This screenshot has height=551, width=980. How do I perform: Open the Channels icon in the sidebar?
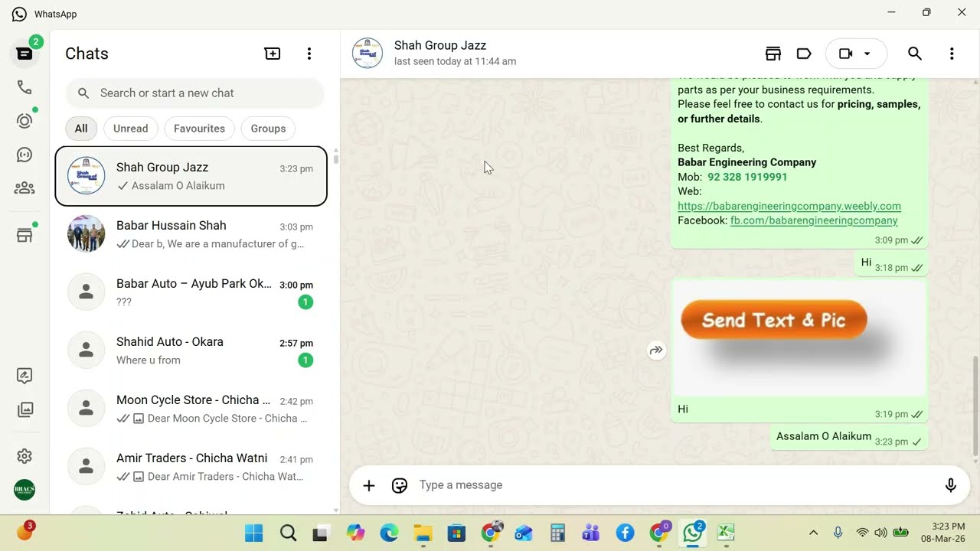[x=24, y=155]
